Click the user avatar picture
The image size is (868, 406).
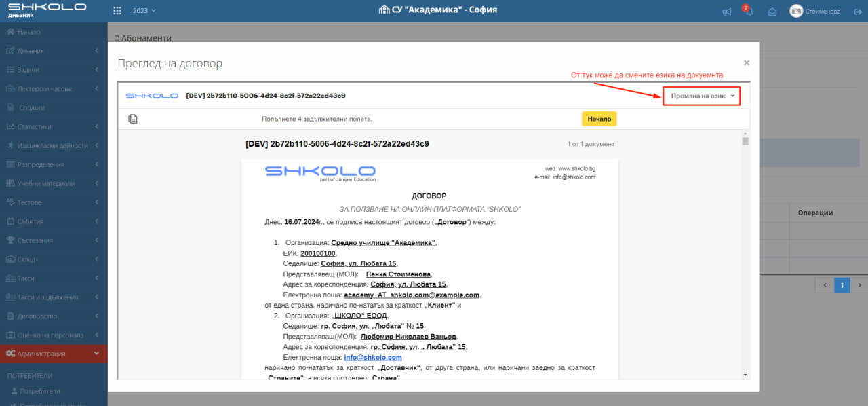(x=796, y=11)
